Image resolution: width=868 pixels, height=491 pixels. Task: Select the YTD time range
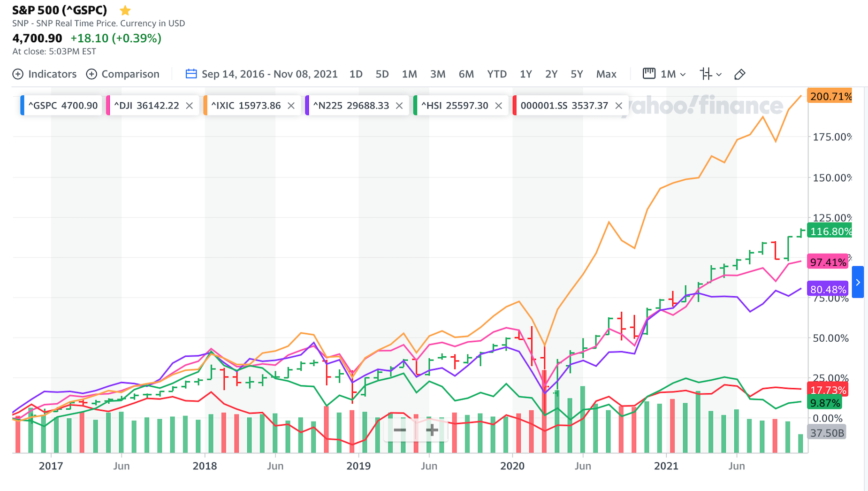pos(497,74)
